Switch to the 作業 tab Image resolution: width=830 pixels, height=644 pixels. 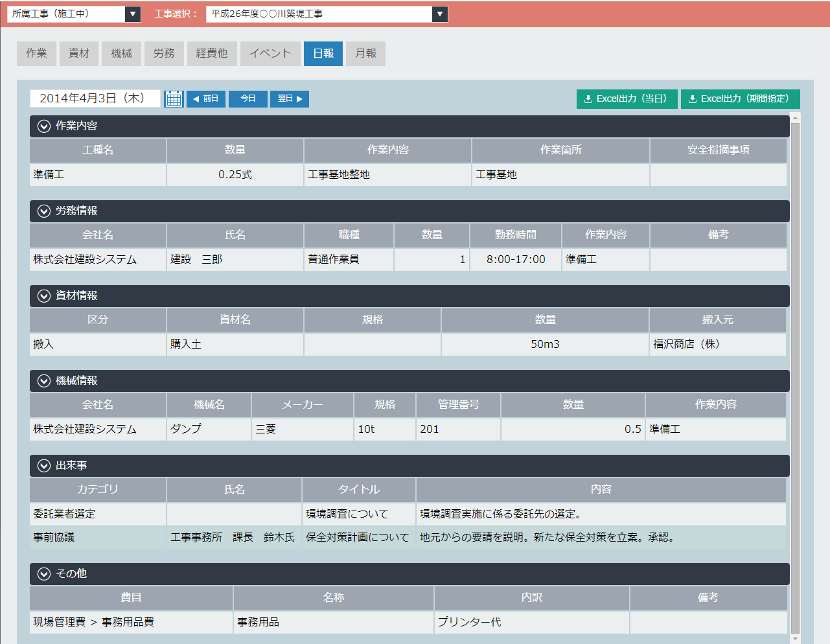36,54
